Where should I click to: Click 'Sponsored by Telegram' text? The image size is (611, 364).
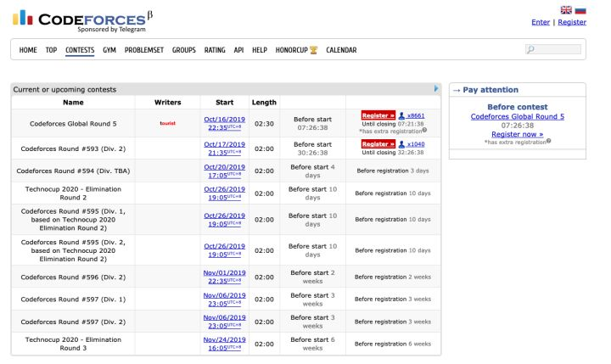click(x=111, y=29)
